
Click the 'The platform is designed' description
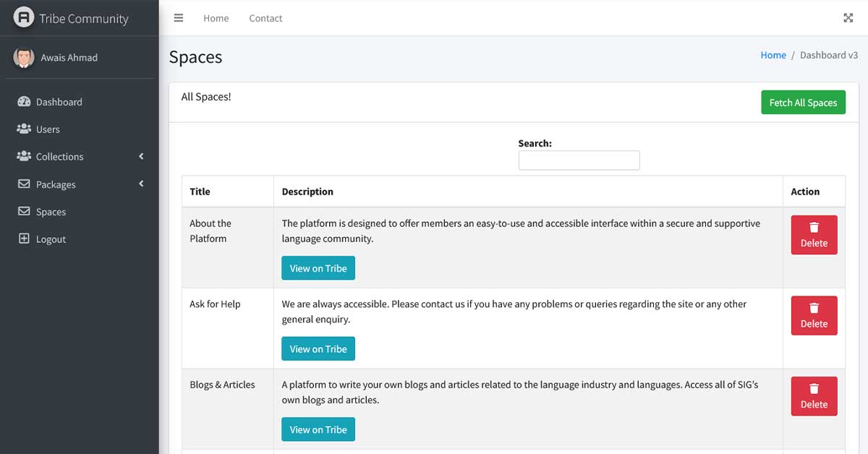[x=521, y=231]
